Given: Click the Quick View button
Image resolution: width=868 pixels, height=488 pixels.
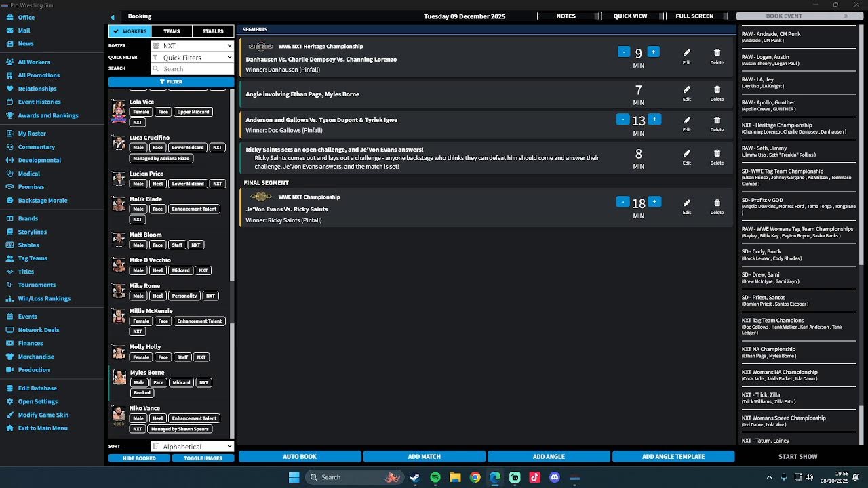Looking at the screenshot, I should (631, 16).
